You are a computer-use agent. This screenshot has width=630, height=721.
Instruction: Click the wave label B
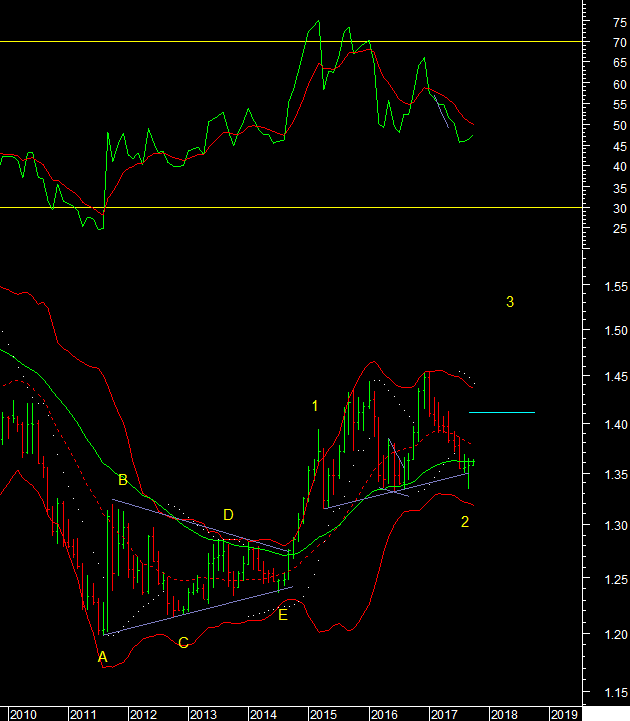[x=123, y=480]
